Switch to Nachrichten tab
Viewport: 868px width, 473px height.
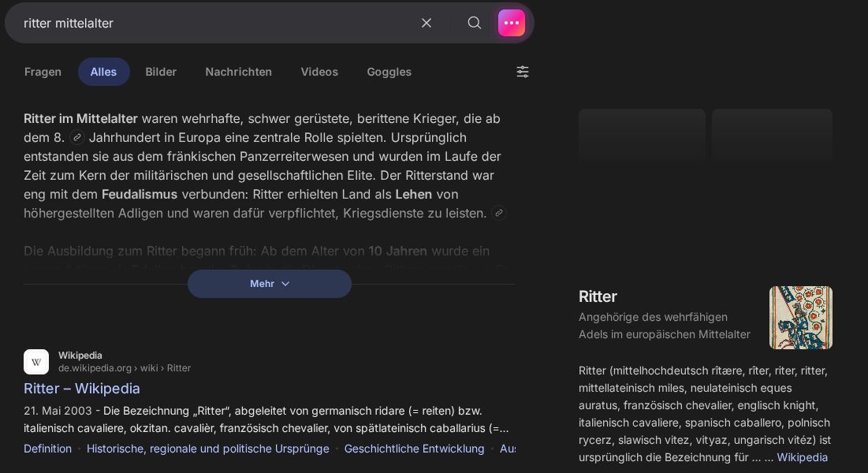(238, 72)
